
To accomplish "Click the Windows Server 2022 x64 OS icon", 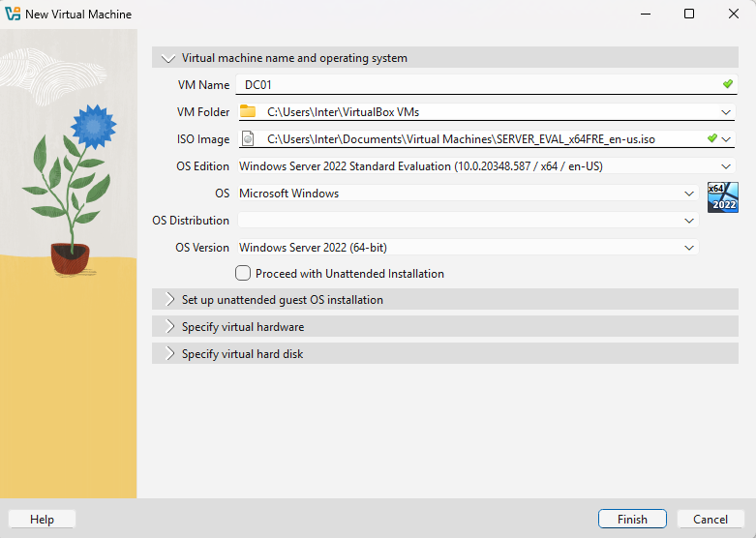I will 723,197.
